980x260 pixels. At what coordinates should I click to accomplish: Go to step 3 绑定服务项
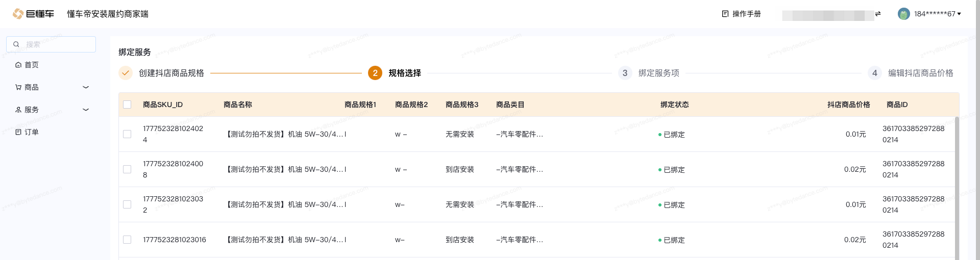point(658,73)
